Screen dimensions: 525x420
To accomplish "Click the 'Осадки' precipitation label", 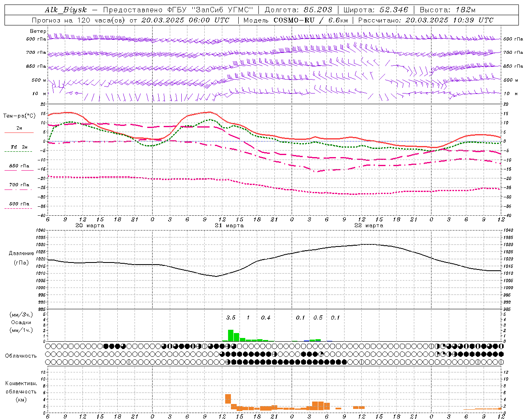I will (x=21, y=322).
